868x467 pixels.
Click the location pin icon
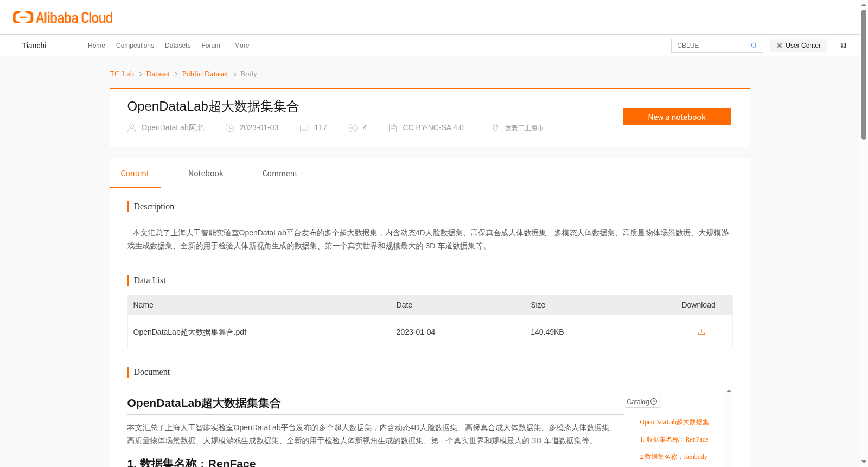495,127
